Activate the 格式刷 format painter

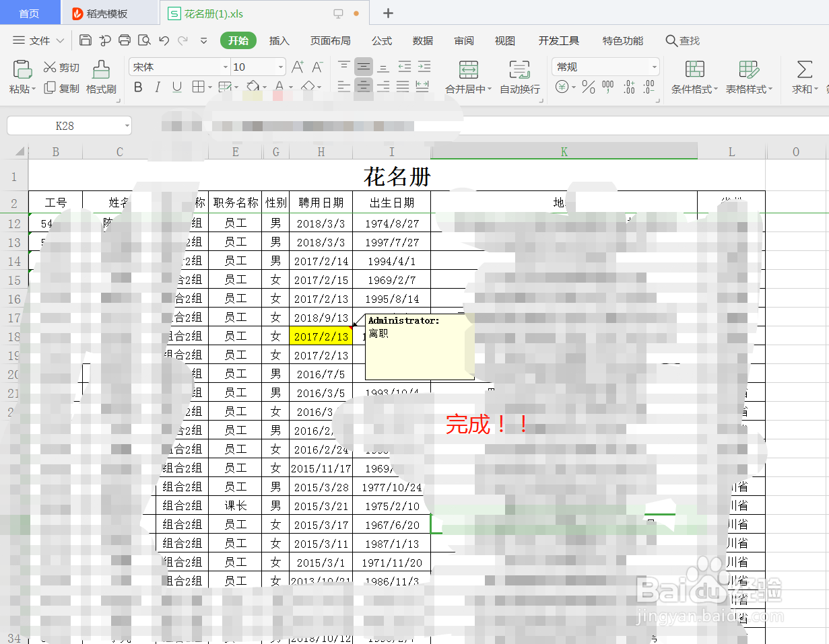101,77
